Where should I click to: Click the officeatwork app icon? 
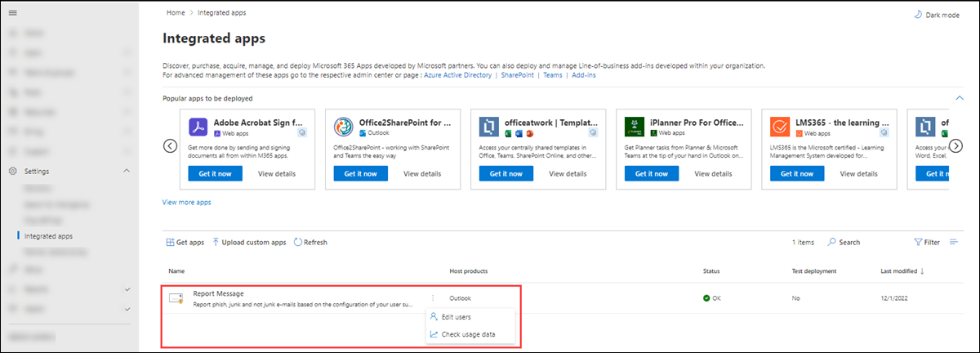pos(489,127)
